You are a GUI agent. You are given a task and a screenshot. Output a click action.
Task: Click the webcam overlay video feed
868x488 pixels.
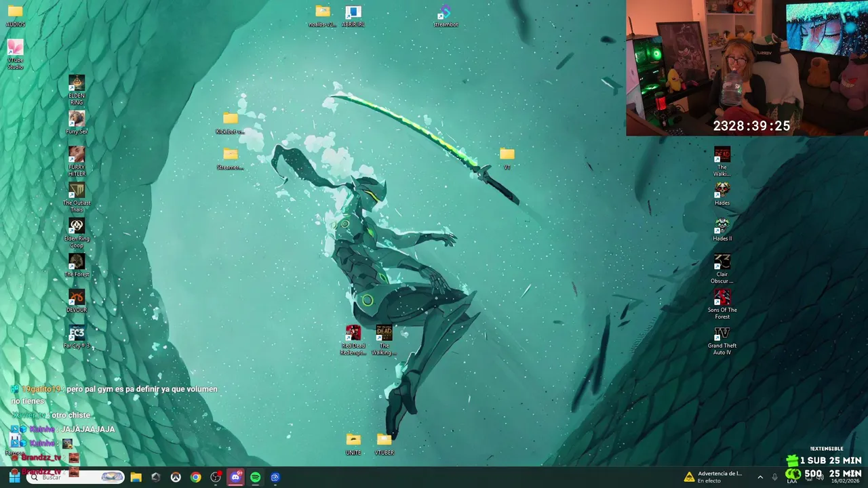747,68
